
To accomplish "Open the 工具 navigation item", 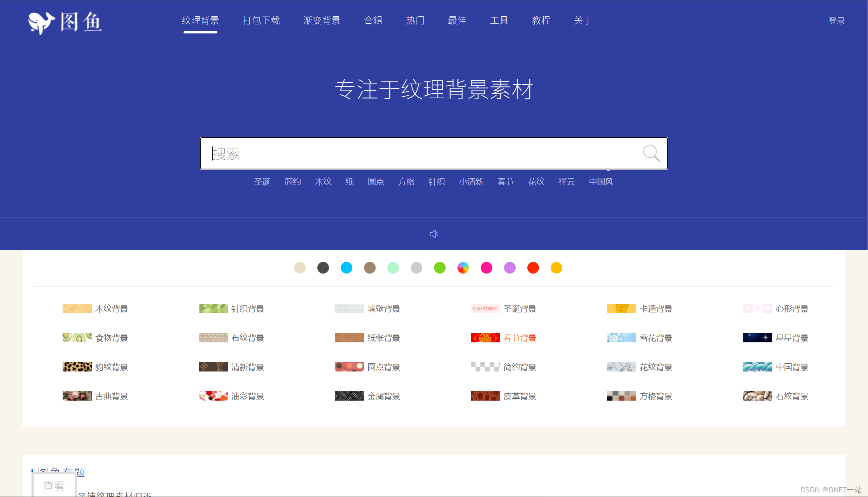I will 499,20.
